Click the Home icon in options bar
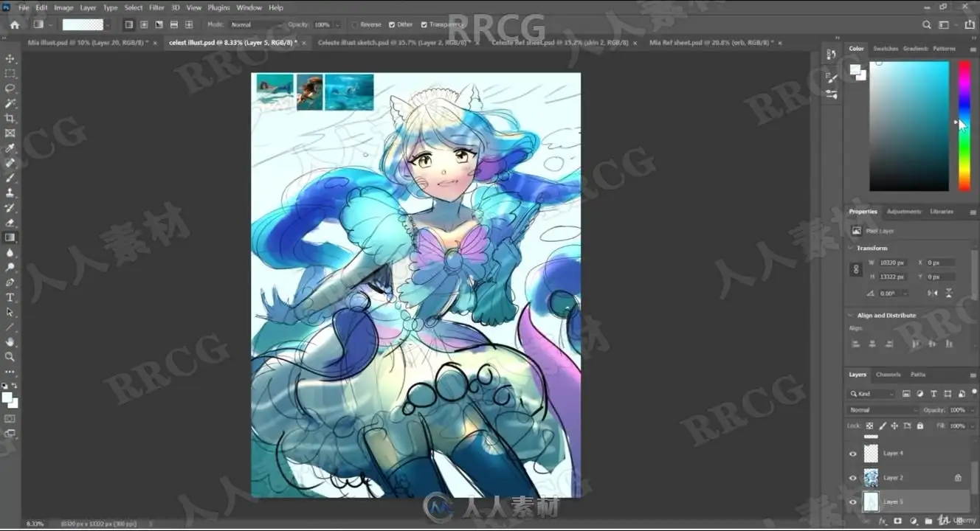The width and height of the screenshot is (980, 531). pos(15,24)
